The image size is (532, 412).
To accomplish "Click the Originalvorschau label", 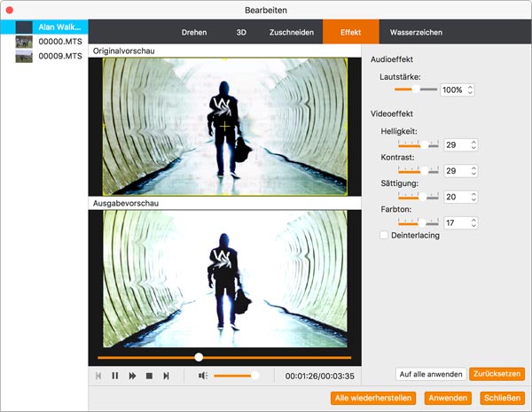I will (124, 51).
